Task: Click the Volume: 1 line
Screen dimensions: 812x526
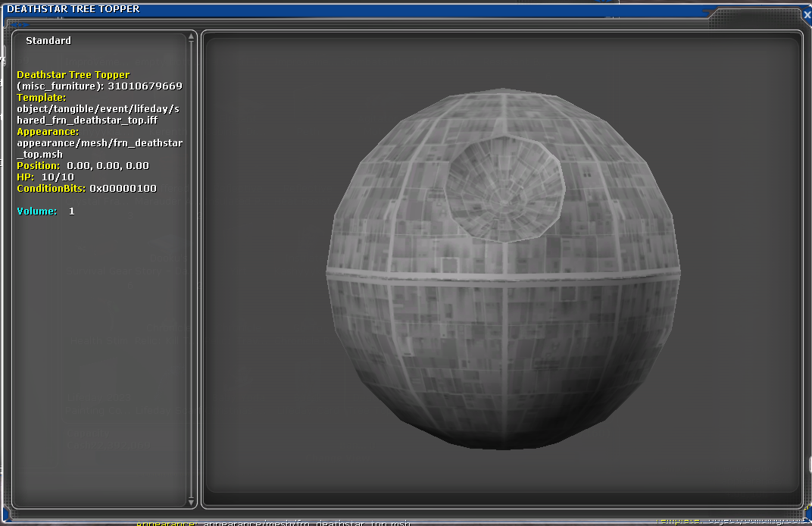Action: pos(45,211)
